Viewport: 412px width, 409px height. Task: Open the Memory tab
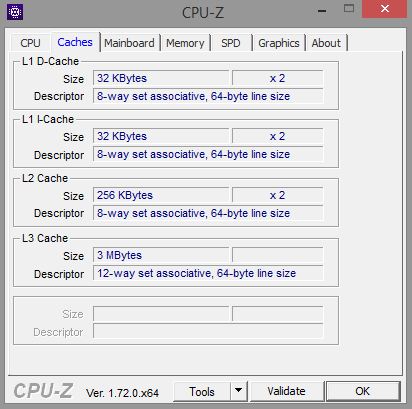click(x=185, y=43)
